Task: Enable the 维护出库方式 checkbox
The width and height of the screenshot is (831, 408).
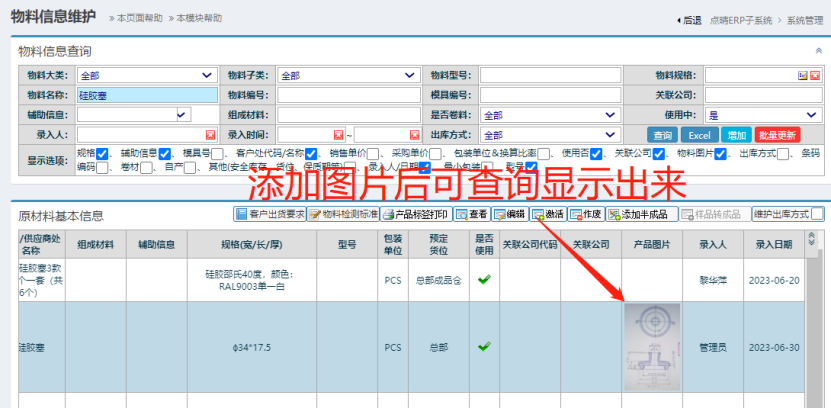Action: 817,214
